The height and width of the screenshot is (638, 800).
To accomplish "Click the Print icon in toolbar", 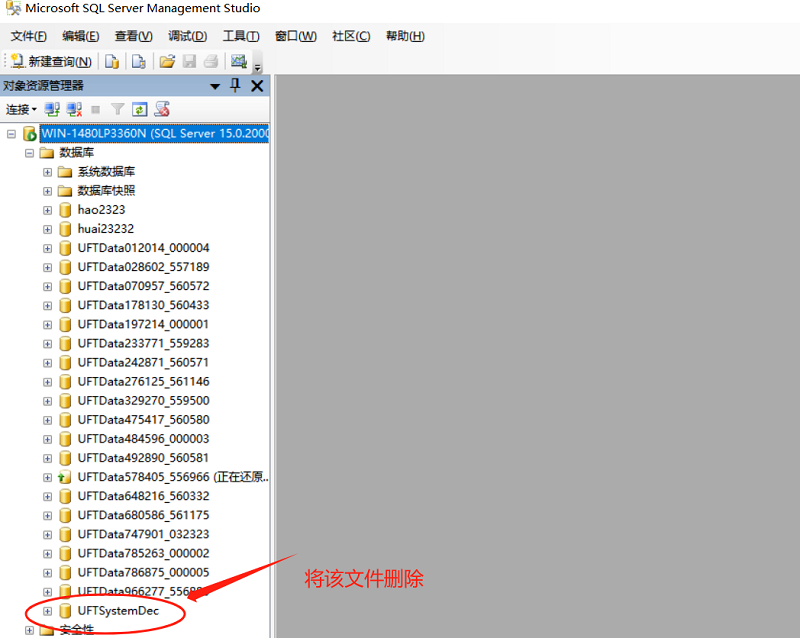I will (211, 62).
